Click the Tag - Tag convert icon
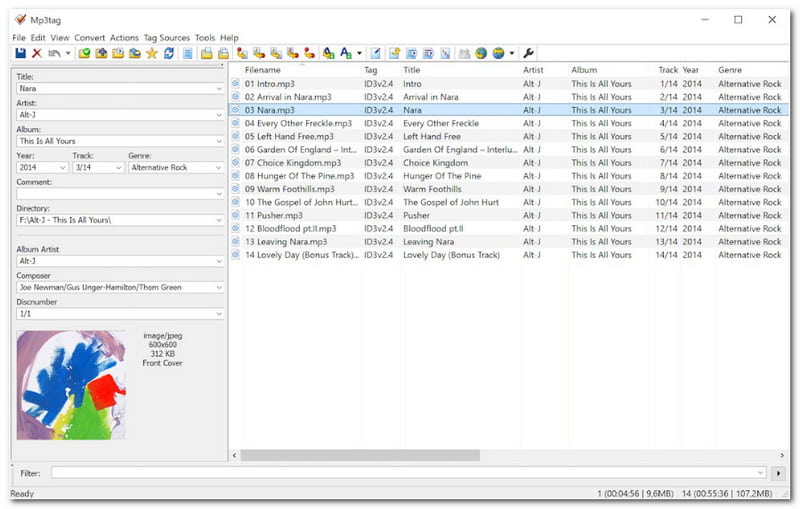This screenshot has width=800, height=509. click(310, 53)
